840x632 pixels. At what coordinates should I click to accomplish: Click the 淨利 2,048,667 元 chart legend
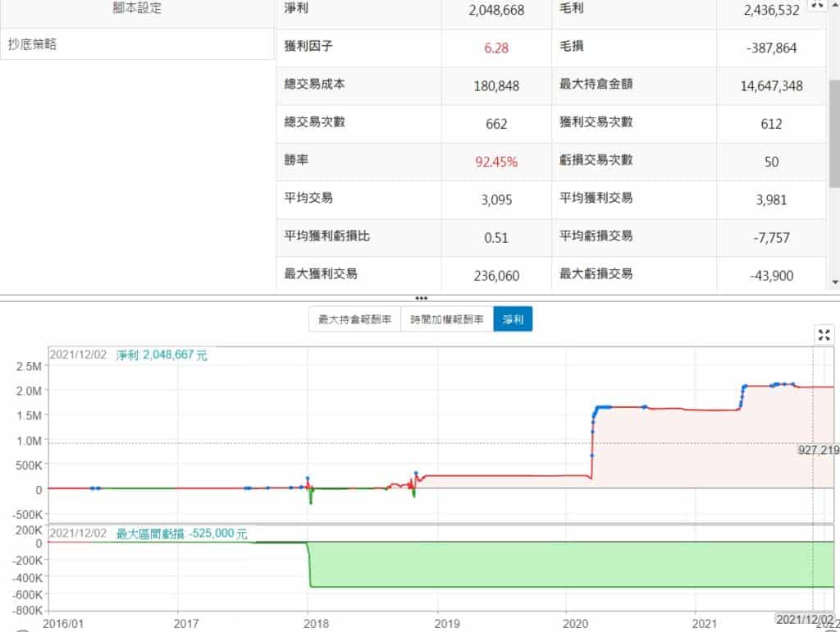(x=162, y=355)
